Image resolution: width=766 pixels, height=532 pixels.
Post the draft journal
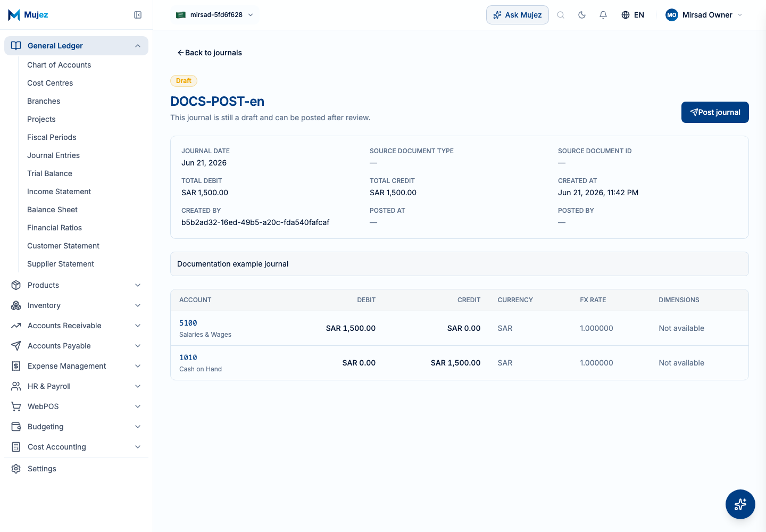pyautogui.click(x=715, y=112)
